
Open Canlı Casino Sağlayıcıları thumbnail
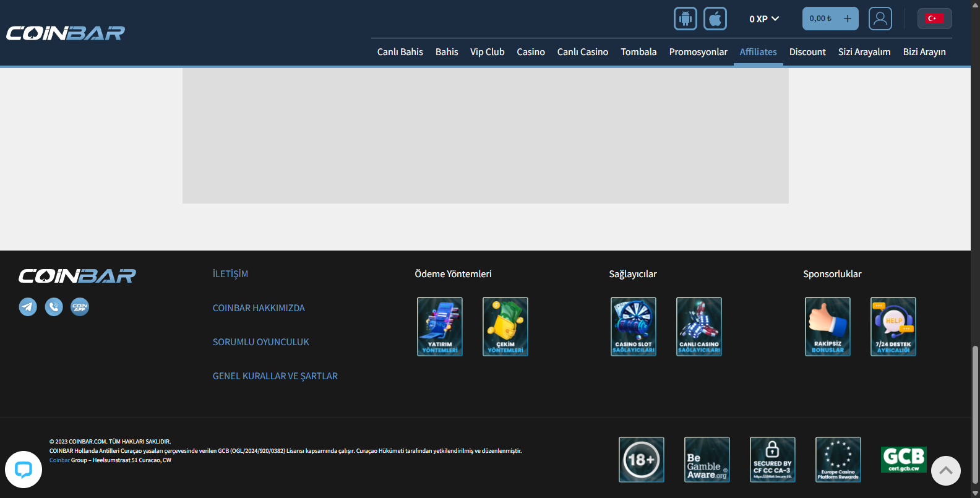point(699,327)
